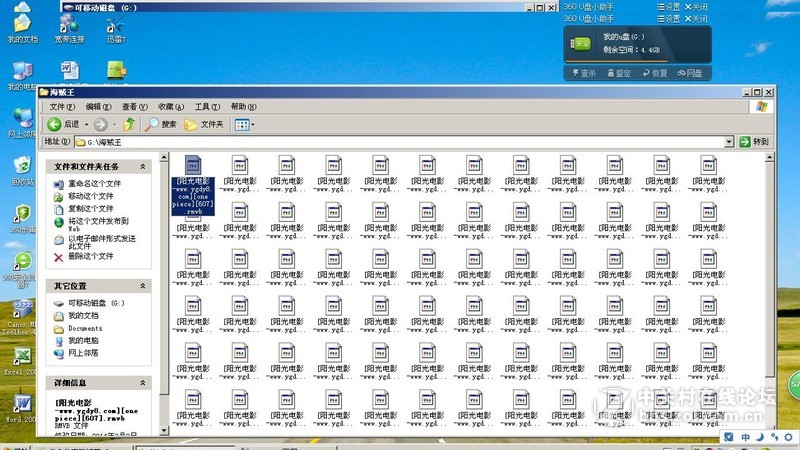Click the 转到 Go button

[754, 141]
